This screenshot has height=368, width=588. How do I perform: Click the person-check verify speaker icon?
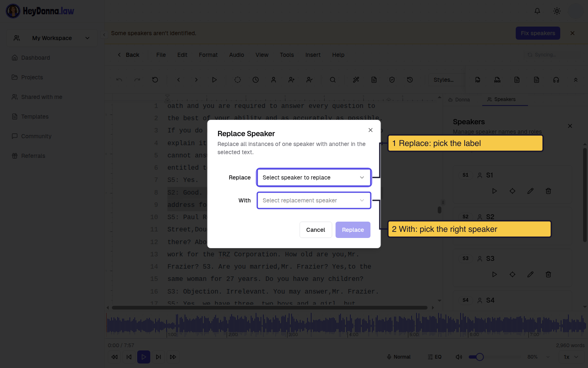[x=310, y=80]
